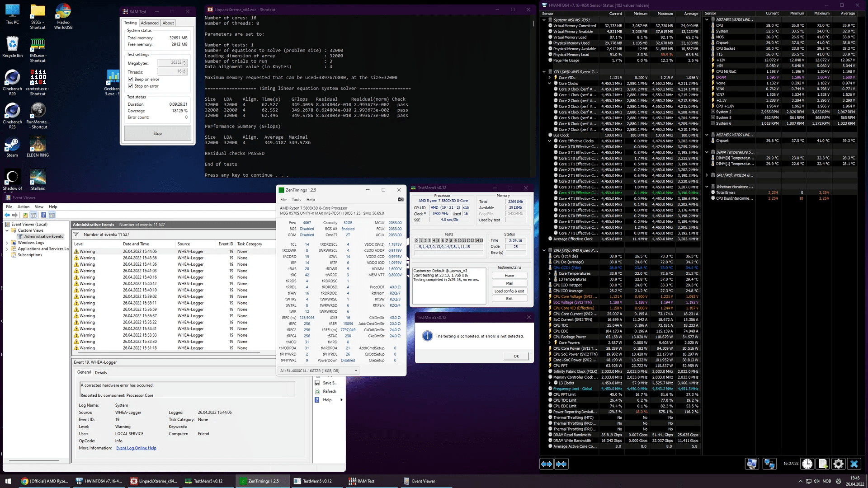Show hidden tray icons chevron
This screenshot has width=868, height=488.
[x=800, y=481]
